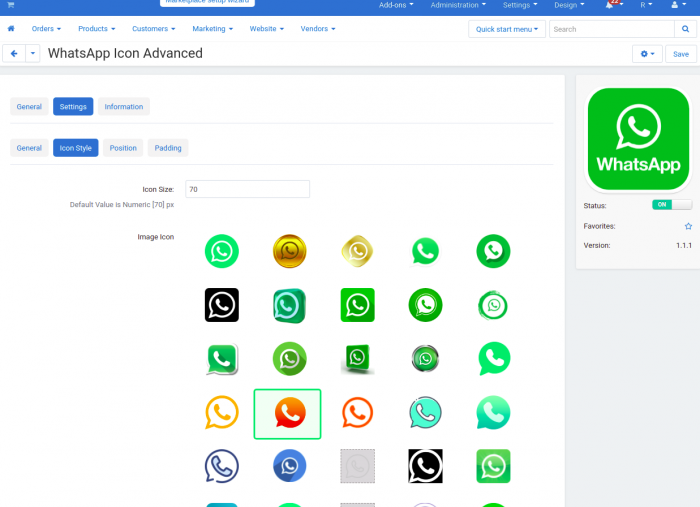Select the Icon Style sub-tab
The height and width of the screenshot is (507, 700).
click(x=75, y=148)
